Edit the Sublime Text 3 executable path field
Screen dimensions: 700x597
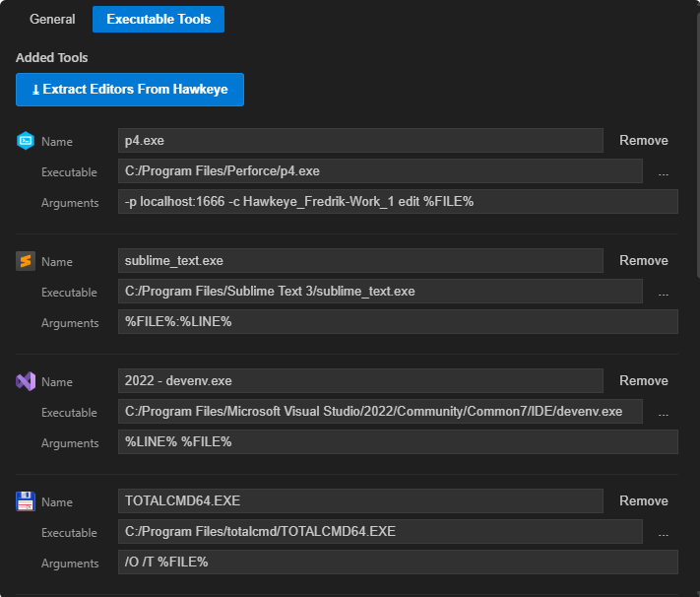click(x=380, y=292)
